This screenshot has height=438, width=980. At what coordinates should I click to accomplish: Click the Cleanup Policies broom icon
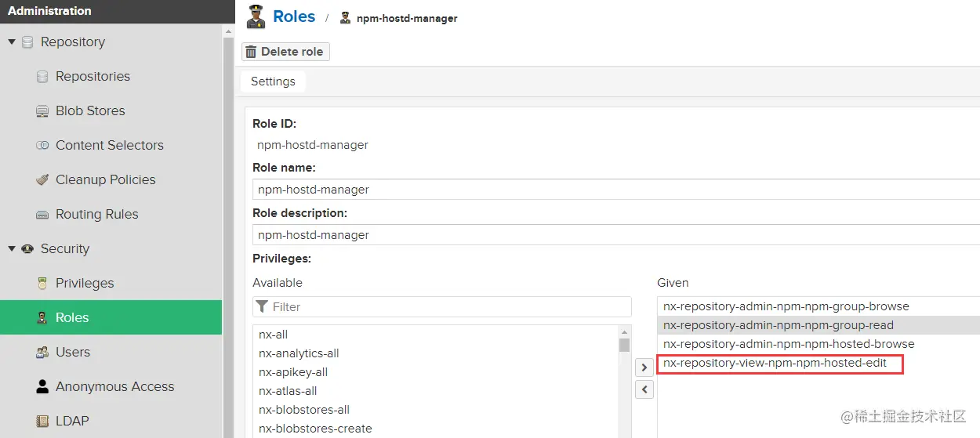(42, 180)
